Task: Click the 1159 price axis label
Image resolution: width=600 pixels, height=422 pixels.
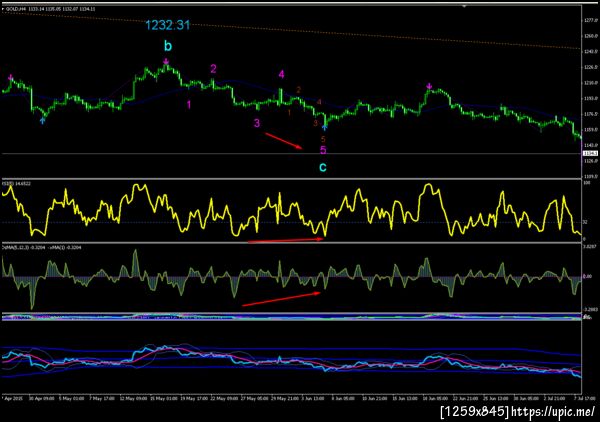Action: click(589, 130)
